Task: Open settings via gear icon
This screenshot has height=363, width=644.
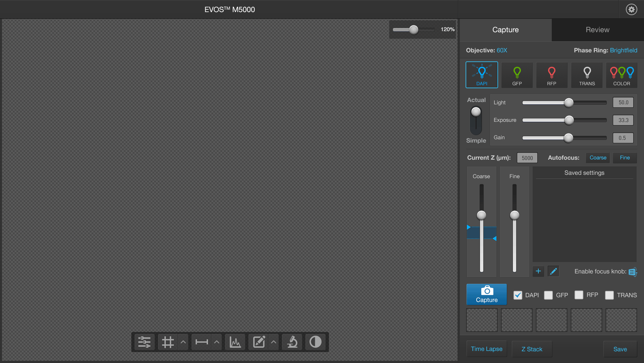Action: tap(631, 9)
